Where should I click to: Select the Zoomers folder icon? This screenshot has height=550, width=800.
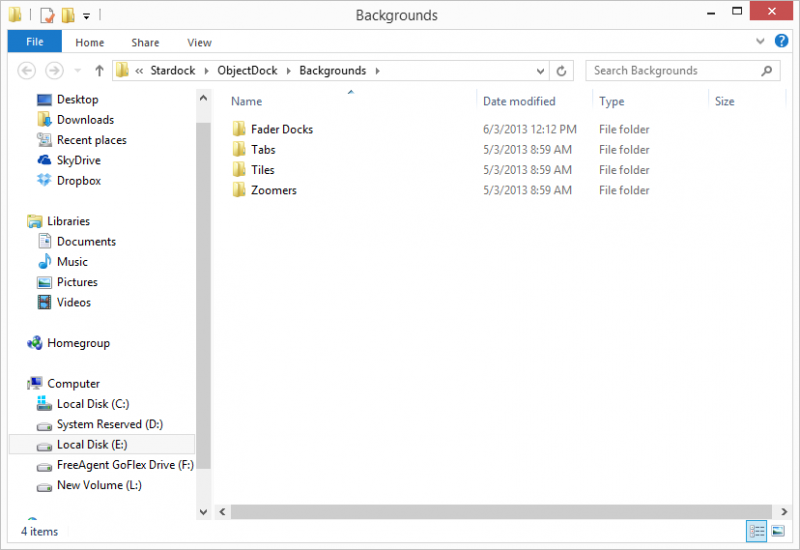[239, 190]
